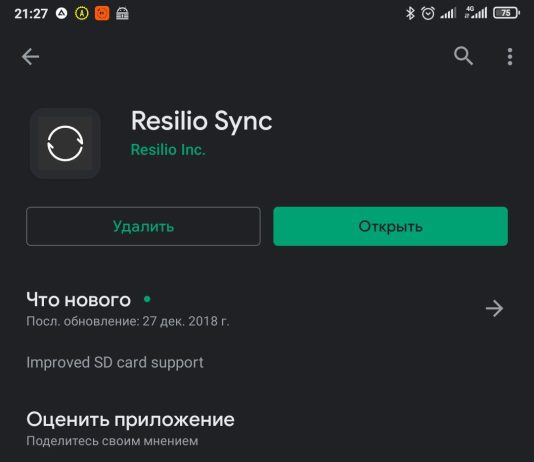The height and width of the screenshot is (462, 534).
Task: Tap the orange notification icon
Action: pos(102,13)
